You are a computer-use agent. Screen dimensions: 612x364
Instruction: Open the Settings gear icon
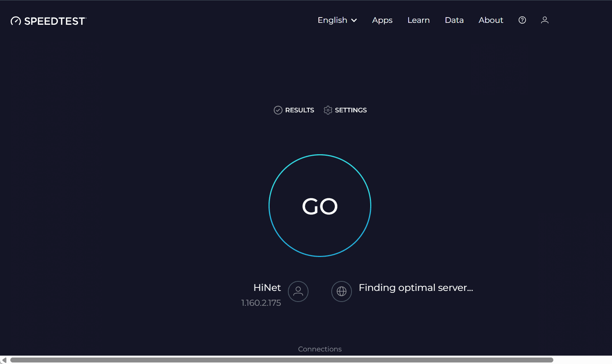click(x=328, y=110)
